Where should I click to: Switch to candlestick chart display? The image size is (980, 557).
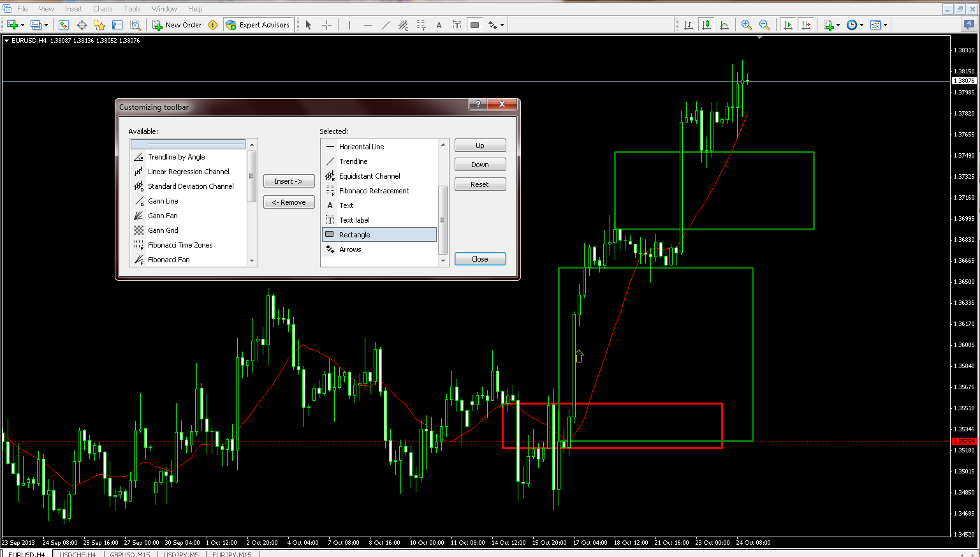tap(706, 25)
